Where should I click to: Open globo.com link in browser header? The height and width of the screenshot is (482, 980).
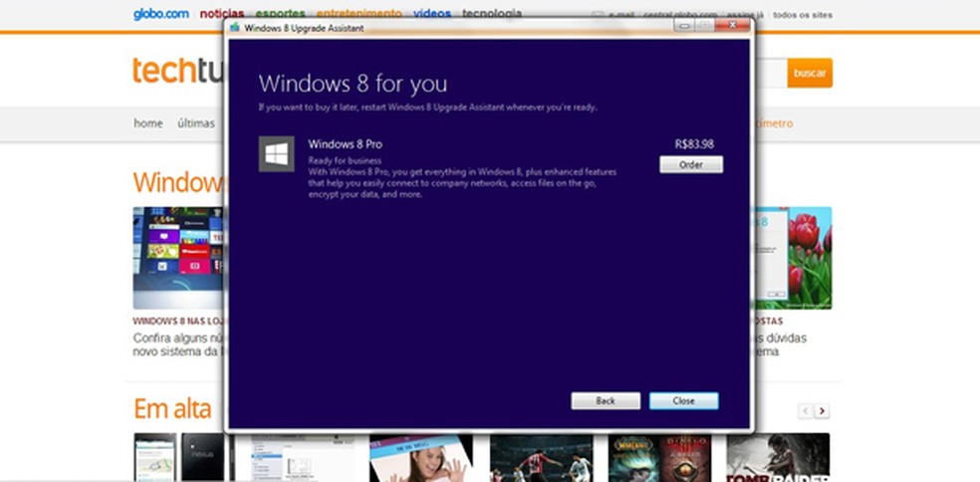(160, 14)
